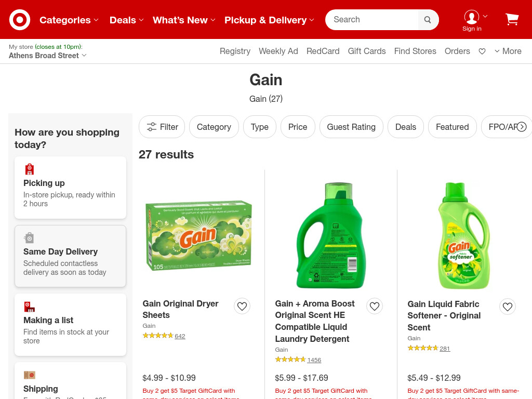Viewport: 532px width, 399px height.
Task: Favorite Gain Aroma Boost Laundry Detergent
Action: click(374, 306)
